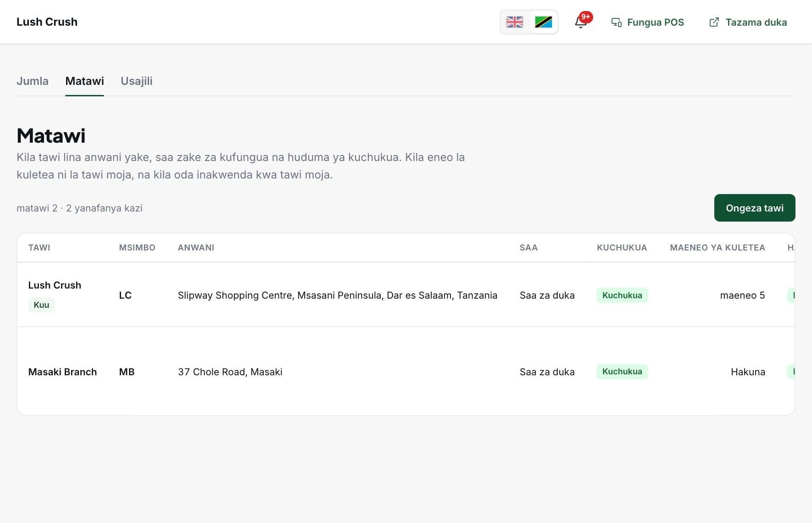Click Kuchukua badge in Masaki Branch row
Image resolution: width=812 pixels, height=523 pixels.
(x=622, y=372)
